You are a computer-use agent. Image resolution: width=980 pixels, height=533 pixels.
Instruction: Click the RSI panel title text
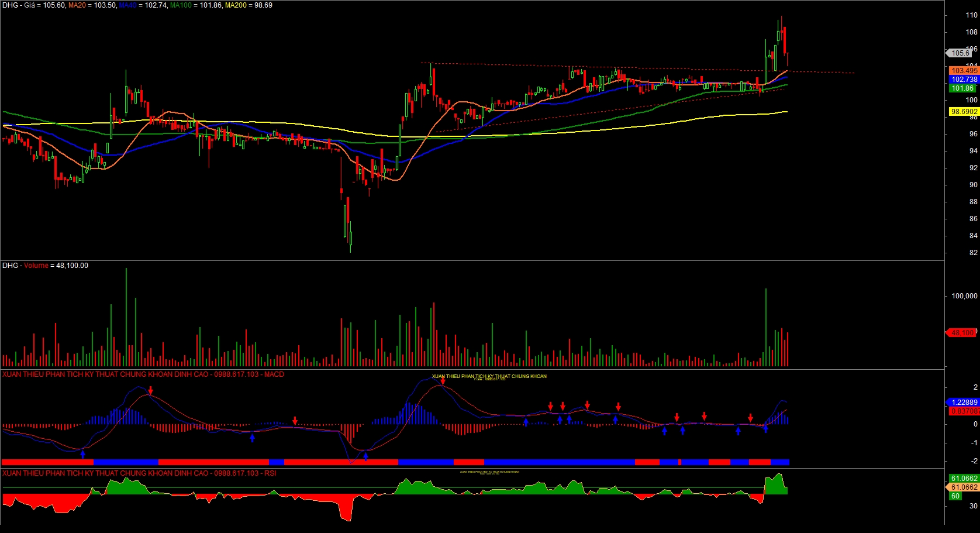pos(139,473)
